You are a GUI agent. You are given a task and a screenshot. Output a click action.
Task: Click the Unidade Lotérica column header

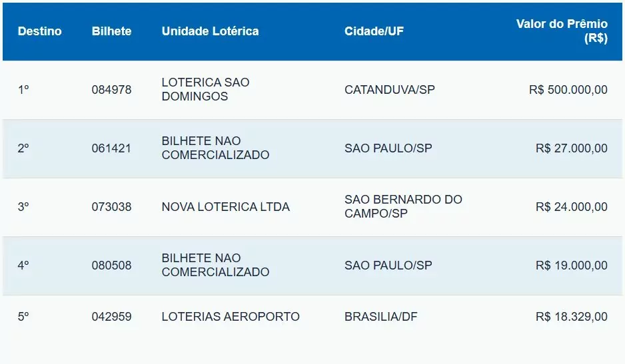pyautogui.click(x=210, y=31)
